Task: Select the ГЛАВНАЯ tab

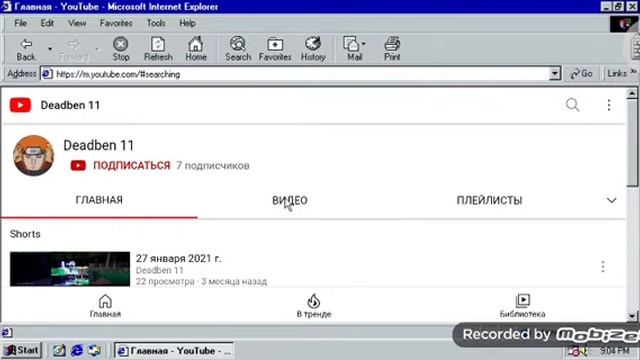Action: tap(99, 200)
